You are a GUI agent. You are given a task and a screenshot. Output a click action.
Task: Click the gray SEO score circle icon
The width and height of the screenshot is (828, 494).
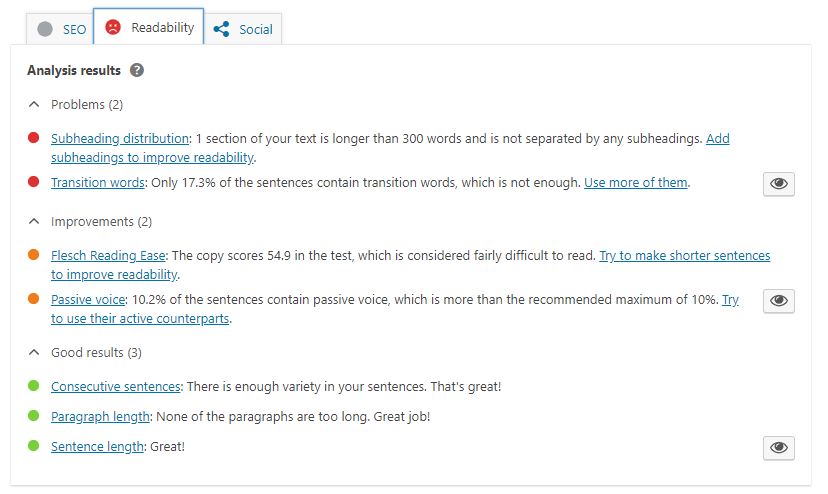point(45,29)
